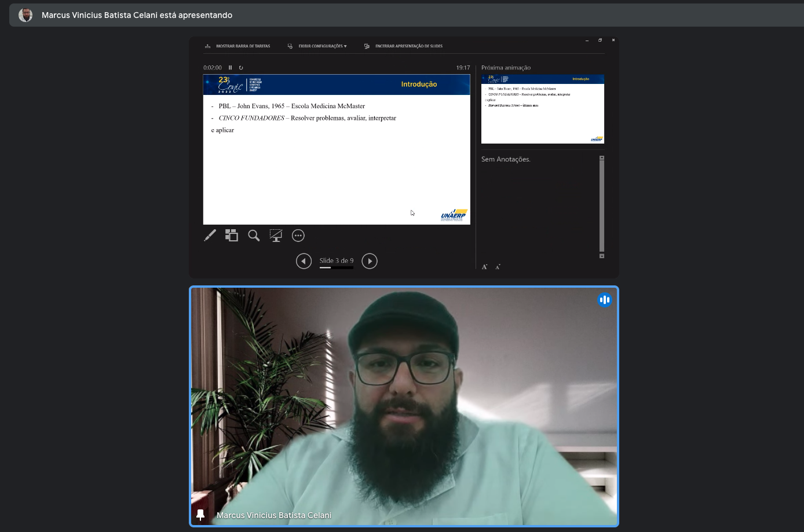Pause the presentation timer

[231, 68]
